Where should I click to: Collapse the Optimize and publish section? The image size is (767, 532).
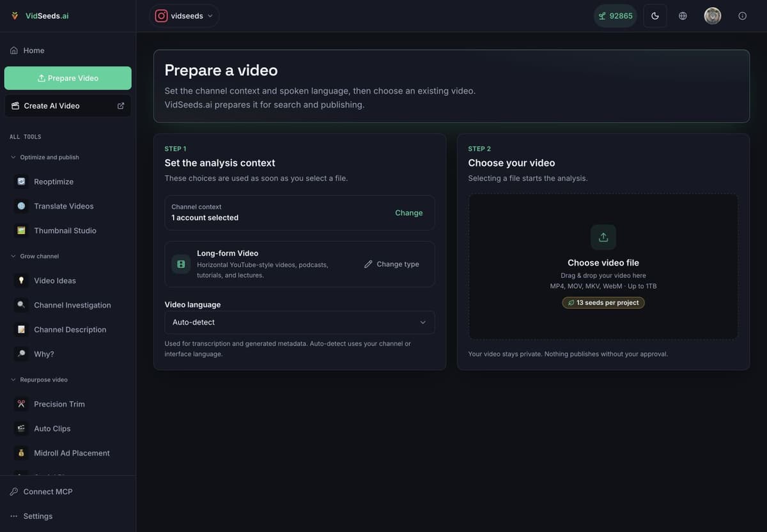pyautogui.click(x=45, y=157)
